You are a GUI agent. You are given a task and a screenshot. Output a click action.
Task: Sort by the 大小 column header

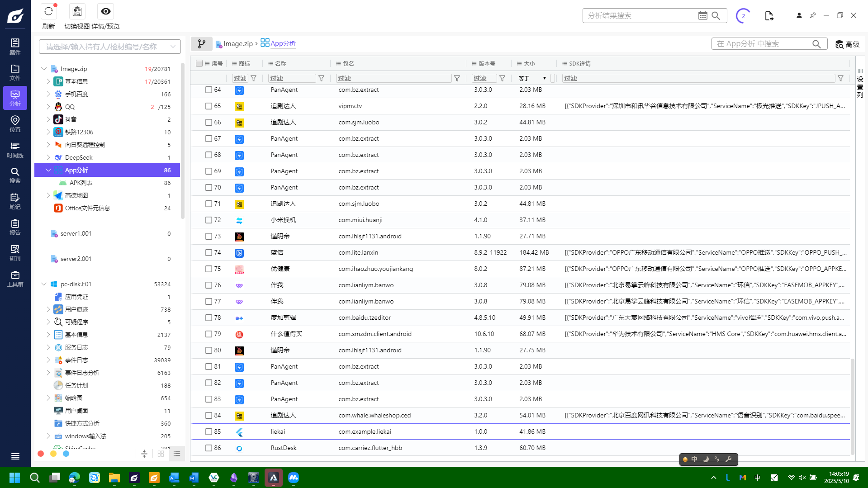pos(529,63)
